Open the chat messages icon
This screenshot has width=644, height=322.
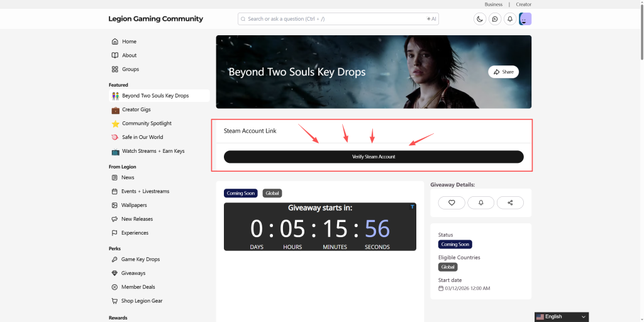(495, 19)
